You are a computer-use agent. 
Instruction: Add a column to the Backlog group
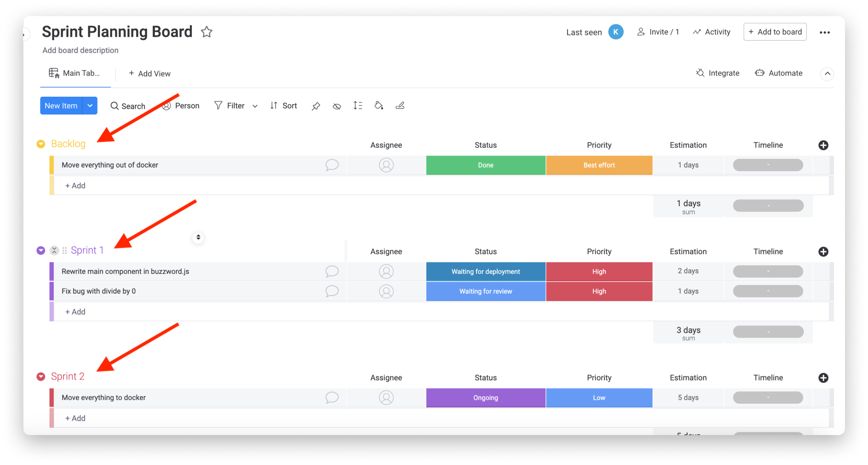tap(823, 145)
